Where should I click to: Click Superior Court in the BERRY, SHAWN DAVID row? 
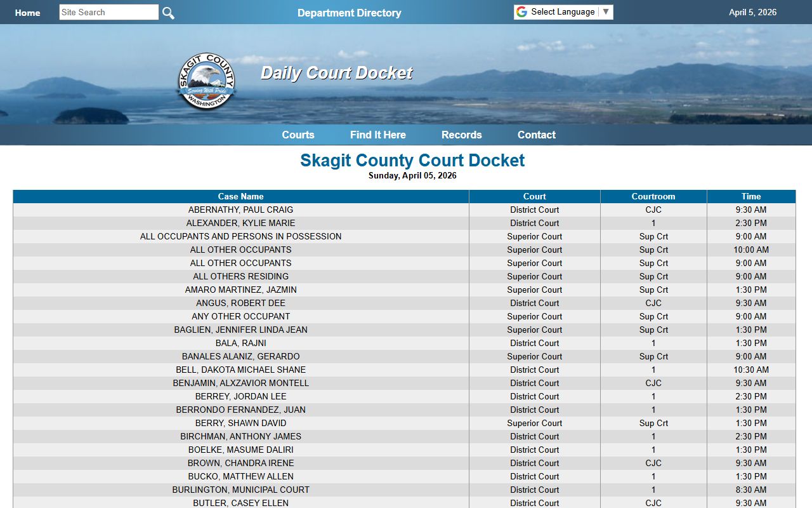pyautogui.click(x=535, y=423)
